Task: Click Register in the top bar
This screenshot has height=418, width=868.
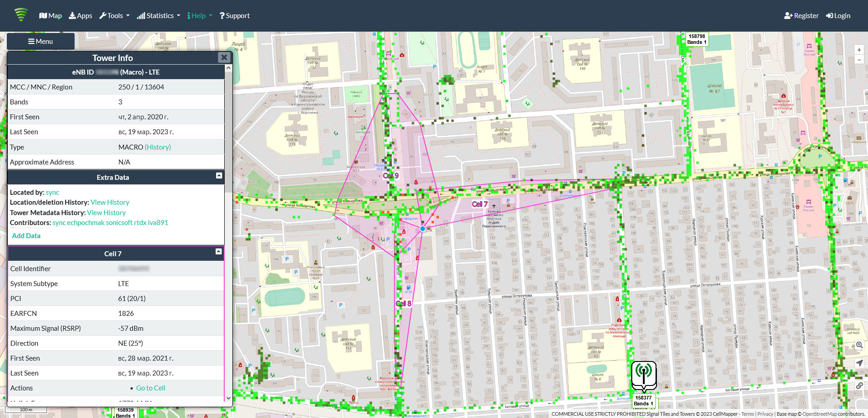Action: pyautogui.click(x=801, y=15)
